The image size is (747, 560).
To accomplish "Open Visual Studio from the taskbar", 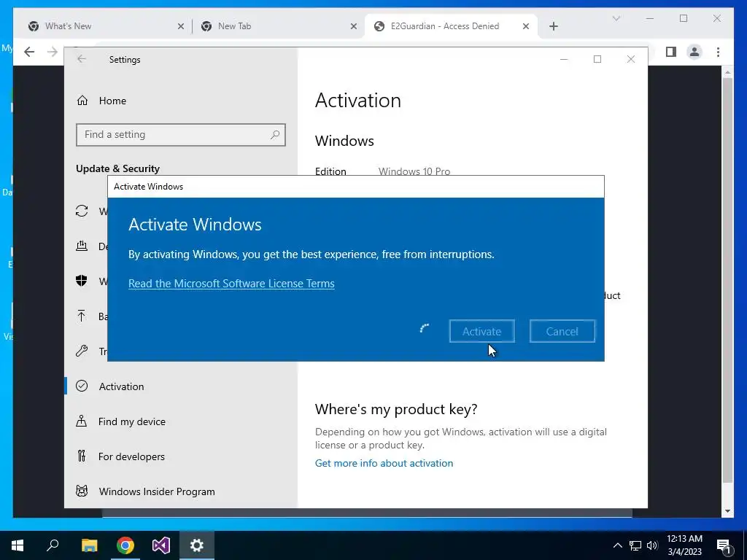I will pyautogui.click(x=161, y=545).
